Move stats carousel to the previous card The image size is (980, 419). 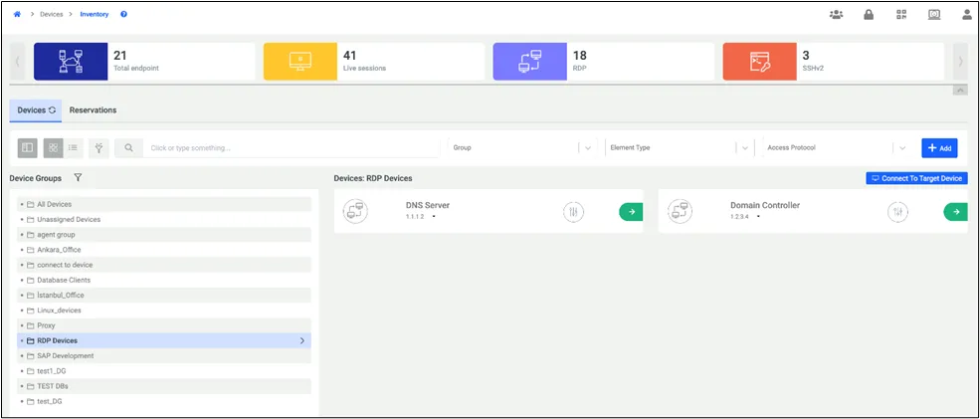point(17,62)
